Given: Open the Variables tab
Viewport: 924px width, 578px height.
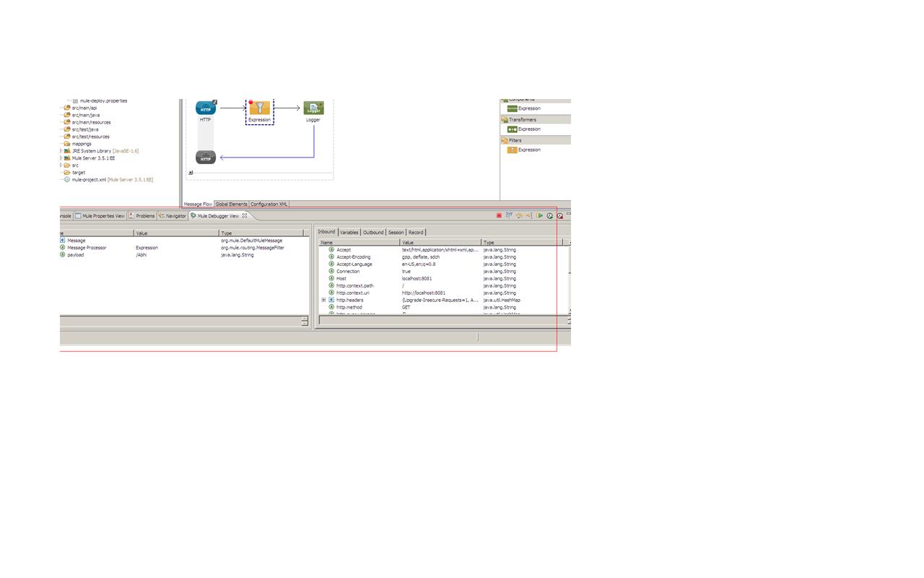Looking at the screenshot, I should pos(349,232).
